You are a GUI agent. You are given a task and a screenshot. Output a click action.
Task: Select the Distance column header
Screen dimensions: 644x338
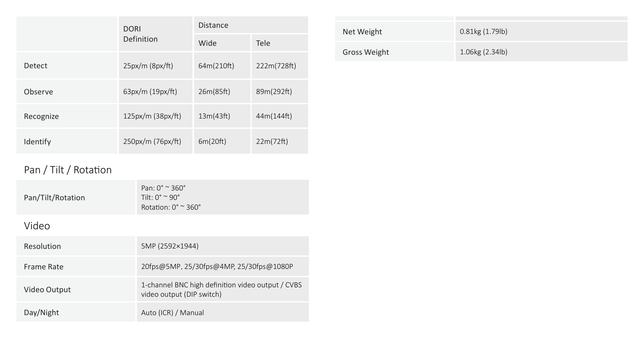click(x=251, y=25)
